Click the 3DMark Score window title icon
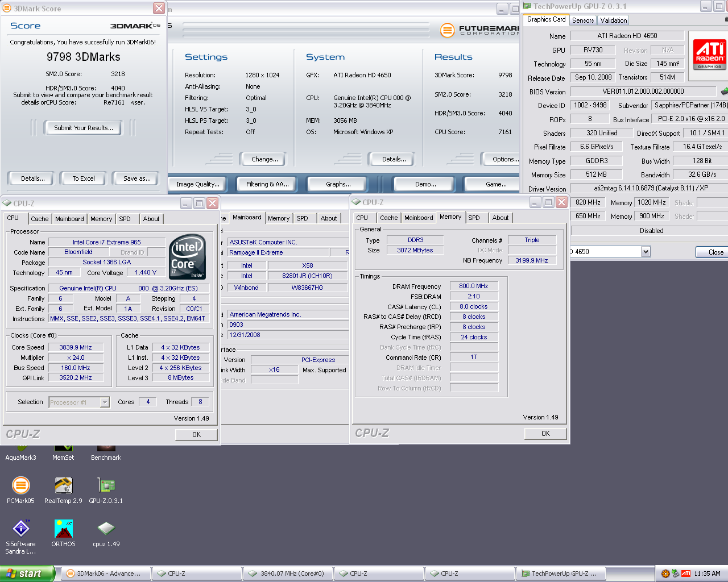 7,9
